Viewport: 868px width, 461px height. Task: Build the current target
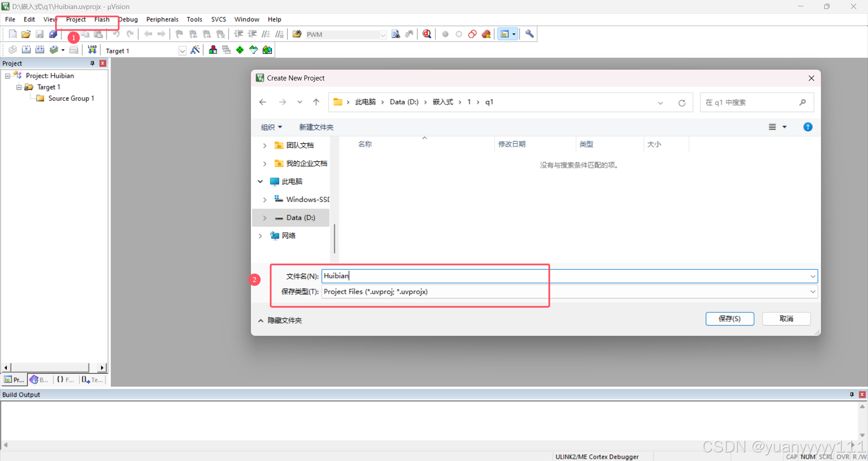pos(26,50)
